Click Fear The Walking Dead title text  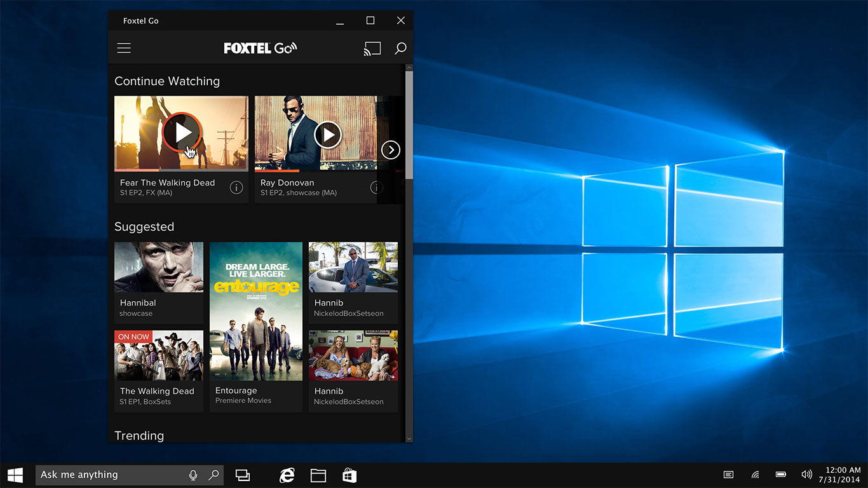pyautogui.click(x=168, y=183)
